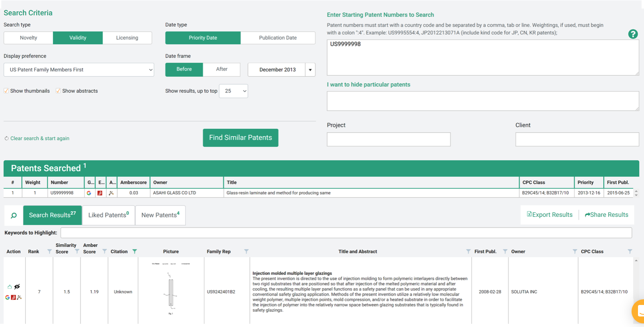Click family rep US9242401B2
This screenshot has height=327, width=644.
click(221, 292)
